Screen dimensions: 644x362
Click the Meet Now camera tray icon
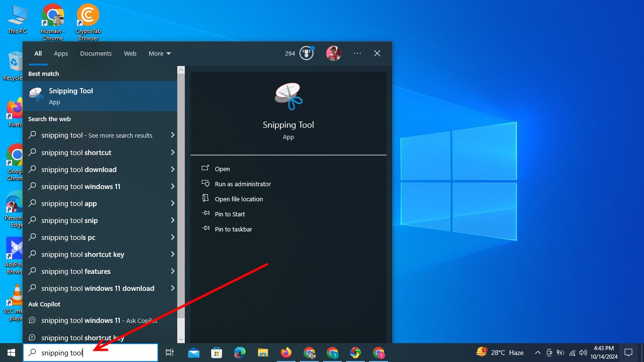click(x=549, y=353)
